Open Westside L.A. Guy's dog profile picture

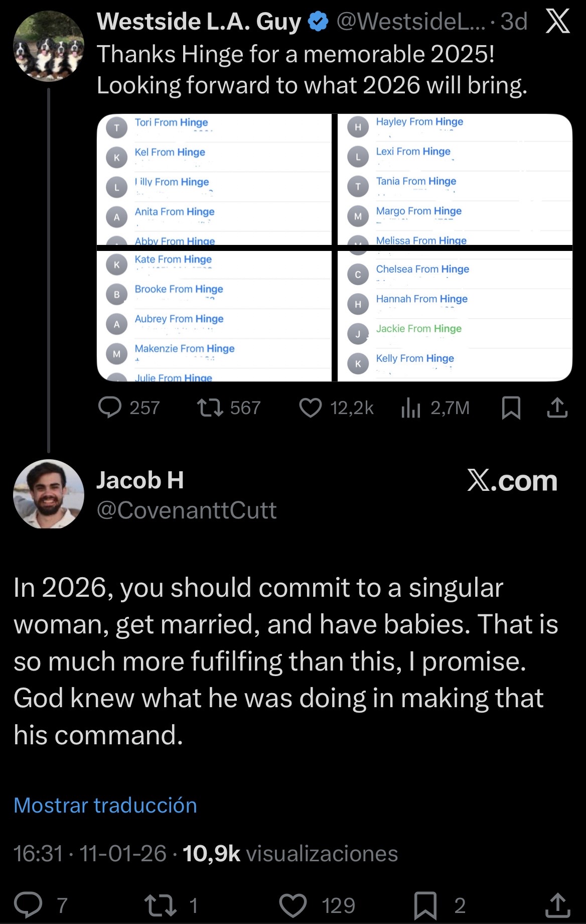[x=48, y=46]
